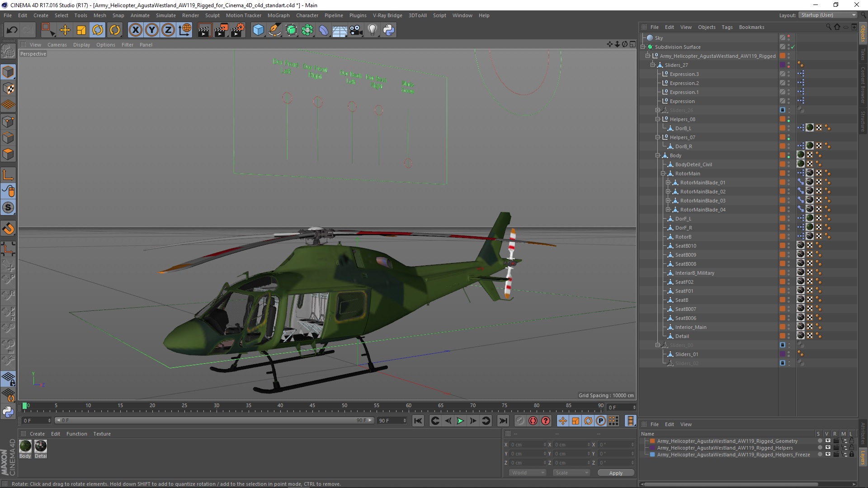Toggle visibility dots for Sky object
Viewport: 868px width, 488px height.
(789, 38)
